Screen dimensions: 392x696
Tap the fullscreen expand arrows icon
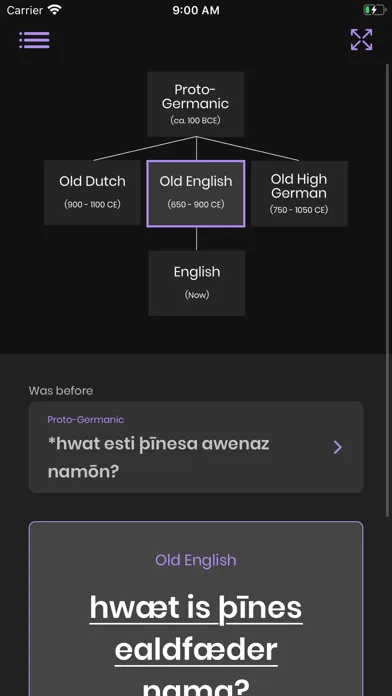(x=361, y=40)
